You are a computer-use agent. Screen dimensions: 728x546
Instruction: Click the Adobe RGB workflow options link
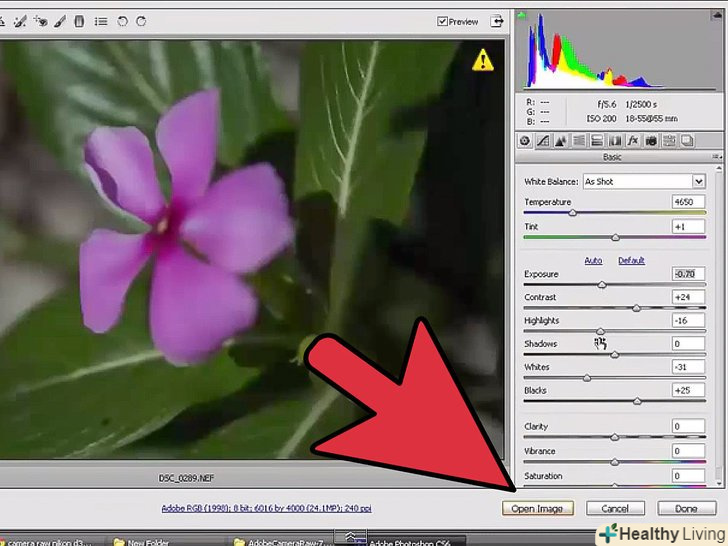click(266, 508)
